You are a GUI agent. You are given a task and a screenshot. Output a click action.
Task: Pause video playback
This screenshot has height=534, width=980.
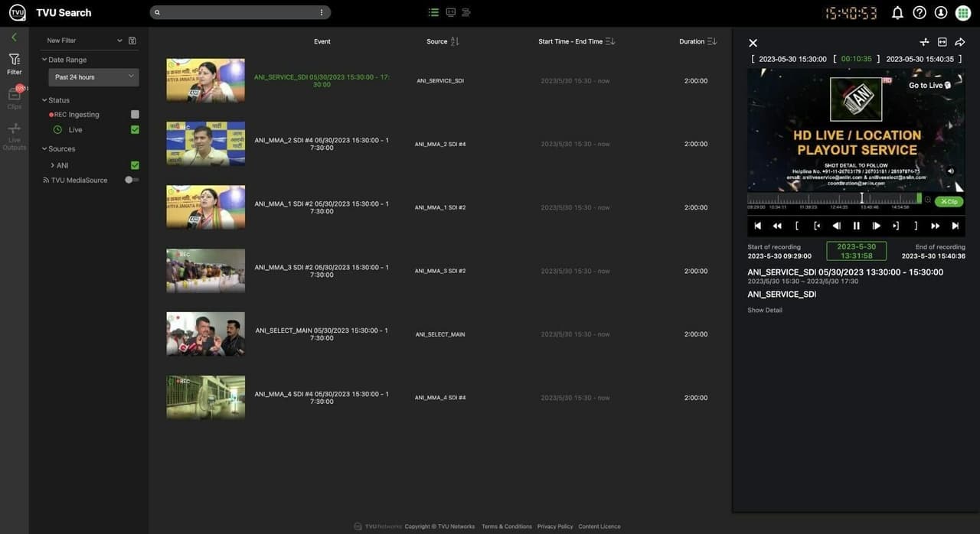coord(856,225)
